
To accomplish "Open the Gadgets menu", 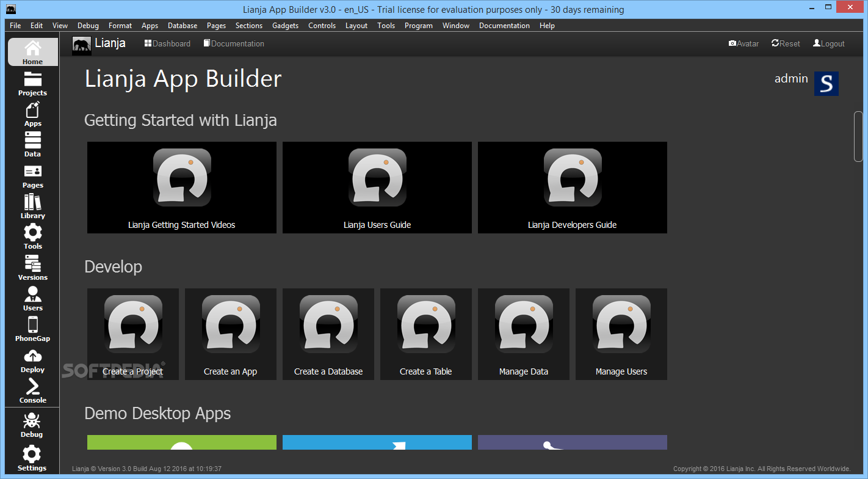I will coord(286,26).
